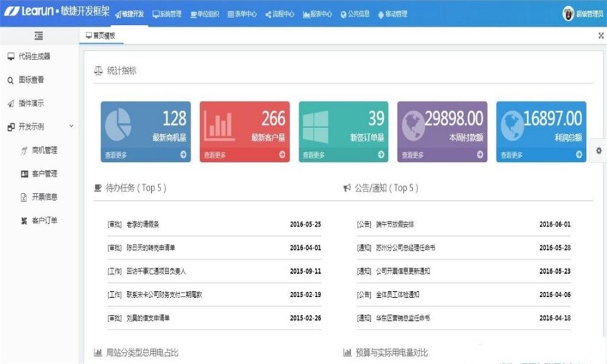Click the arrow icon on the 利润总额 card
Viewport: 607px width, 364px height.
point(579,154)
